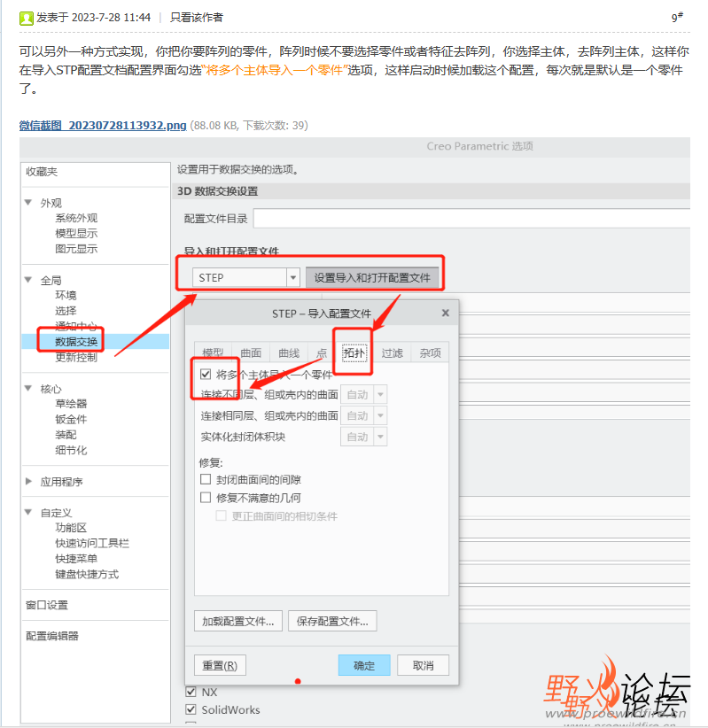
Task: Close the STEP 导入配置文件 dialog
Action: [x=446, y=313]
